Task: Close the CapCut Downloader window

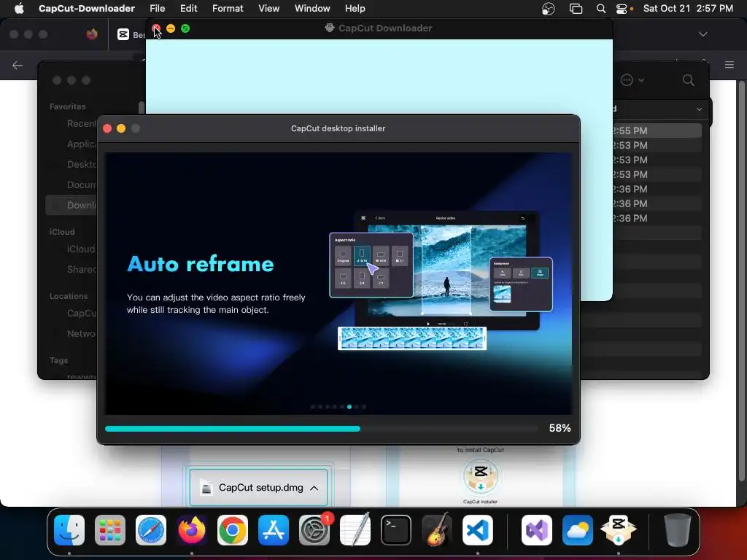Action: tap(156, 28)
